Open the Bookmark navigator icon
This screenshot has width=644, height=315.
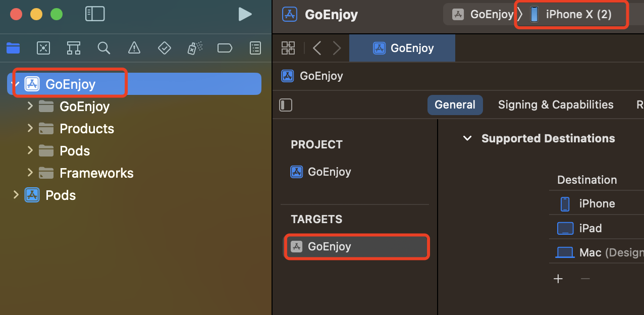tap(74, 48)
